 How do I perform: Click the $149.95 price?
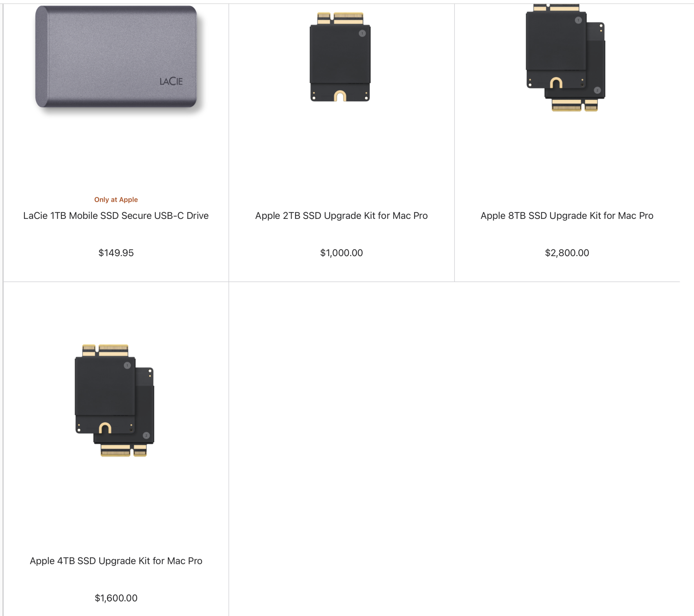point(116,253)
